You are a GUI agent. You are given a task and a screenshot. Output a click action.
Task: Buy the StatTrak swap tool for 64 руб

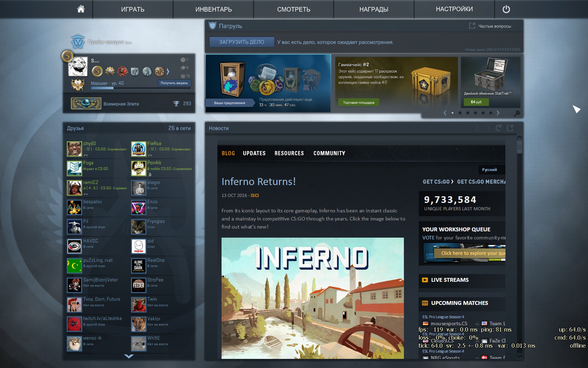coord(476,102)
